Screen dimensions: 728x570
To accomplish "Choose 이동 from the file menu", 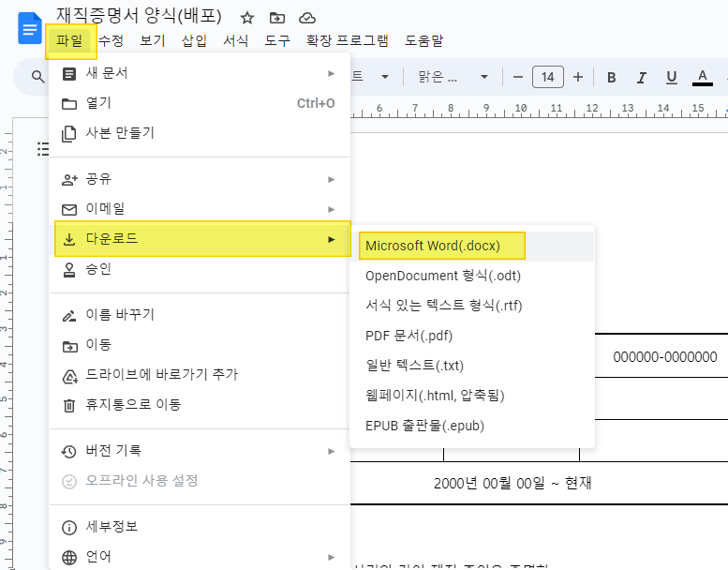I will pyautogui.click(x=200, y=345).
